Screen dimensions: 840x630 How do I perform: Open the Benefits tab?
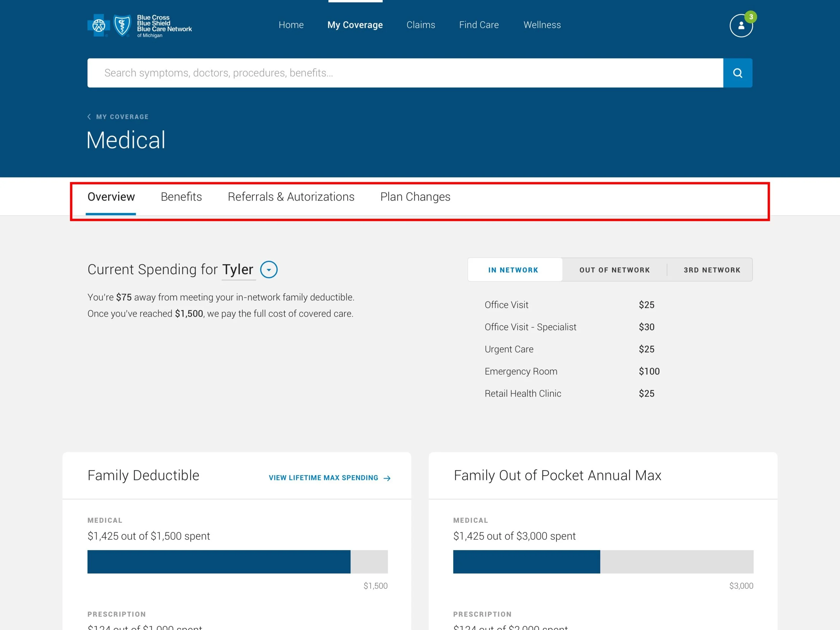click(x=181, y=197)
